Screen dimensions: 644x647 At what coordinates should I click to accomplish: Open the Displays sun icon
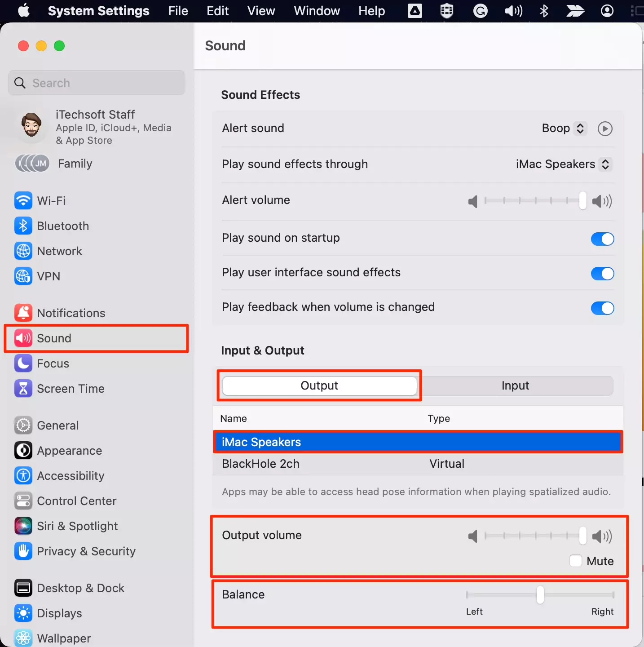23,613
